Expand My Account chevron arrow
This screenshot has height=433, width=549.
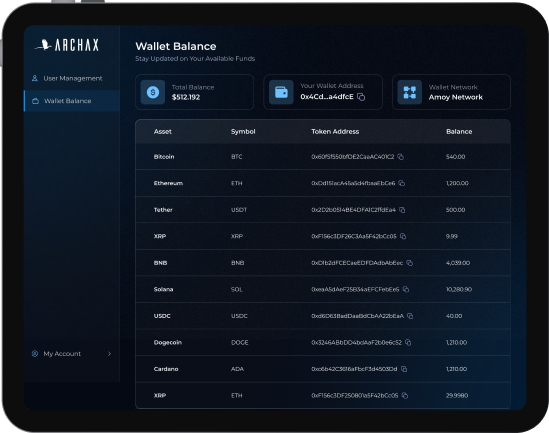109,354
